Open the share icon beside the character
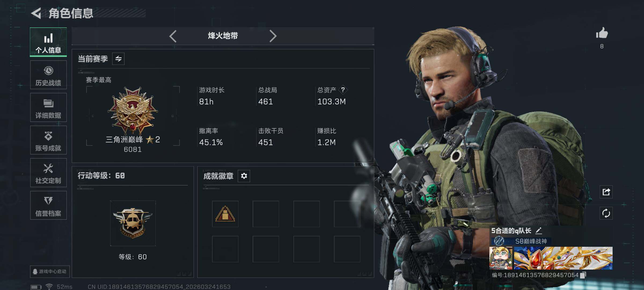 pyautogui.click(x=606, y=192)
